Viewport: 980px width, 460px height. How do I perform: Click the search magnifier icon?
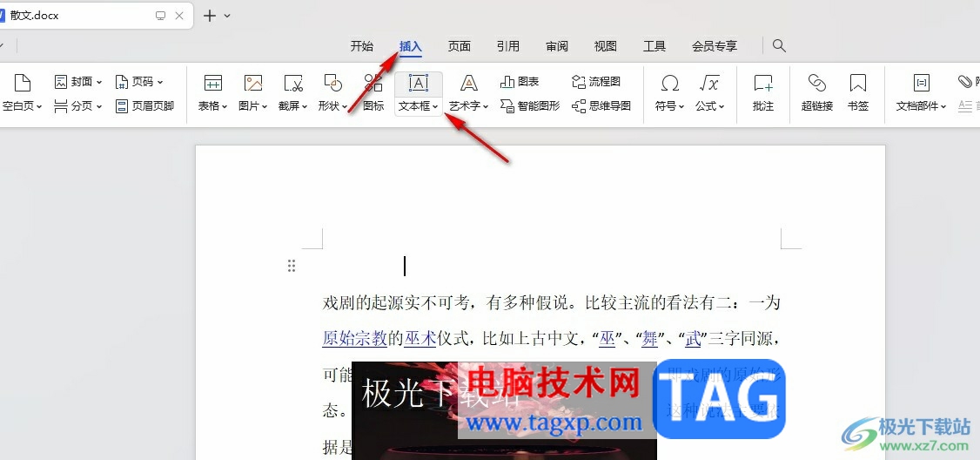[x=779, y=45]
